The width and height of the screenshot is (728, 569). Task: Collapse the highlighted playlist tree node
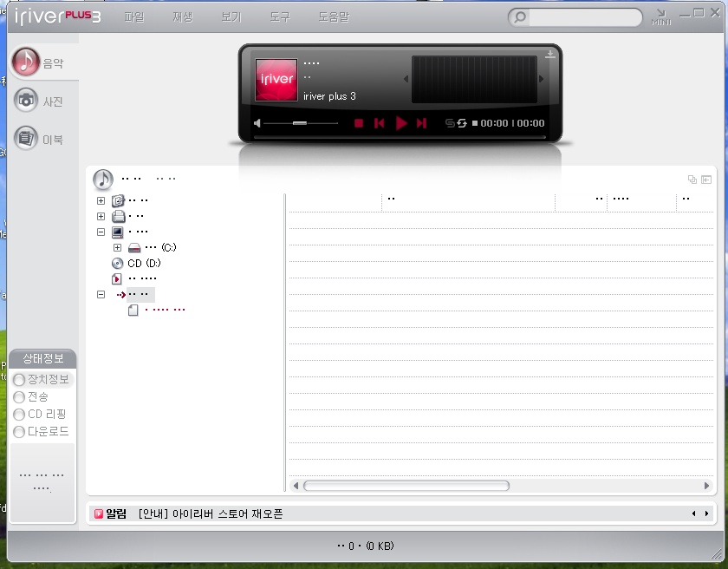(x=101, y=295)
